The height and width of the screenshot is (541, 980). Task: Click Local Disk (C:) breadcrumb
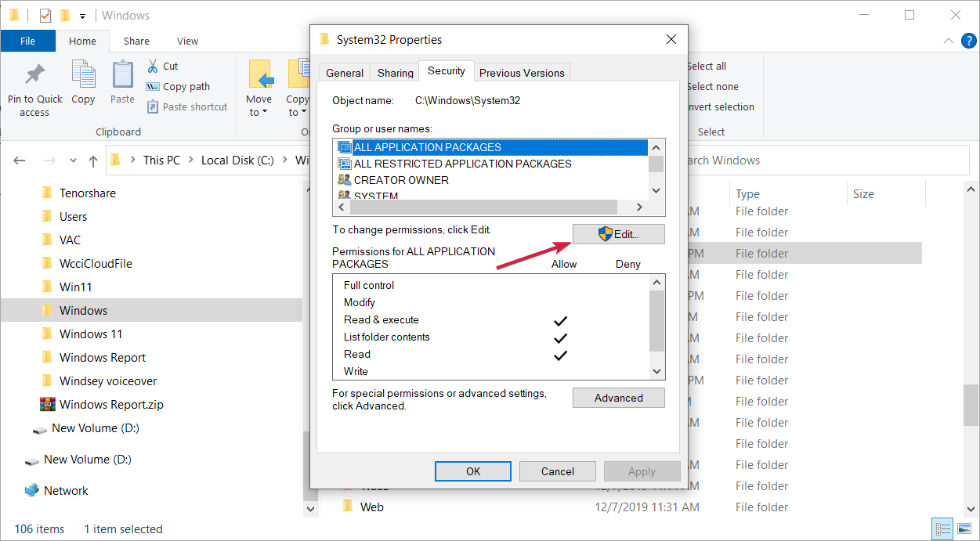pos(237,160)
